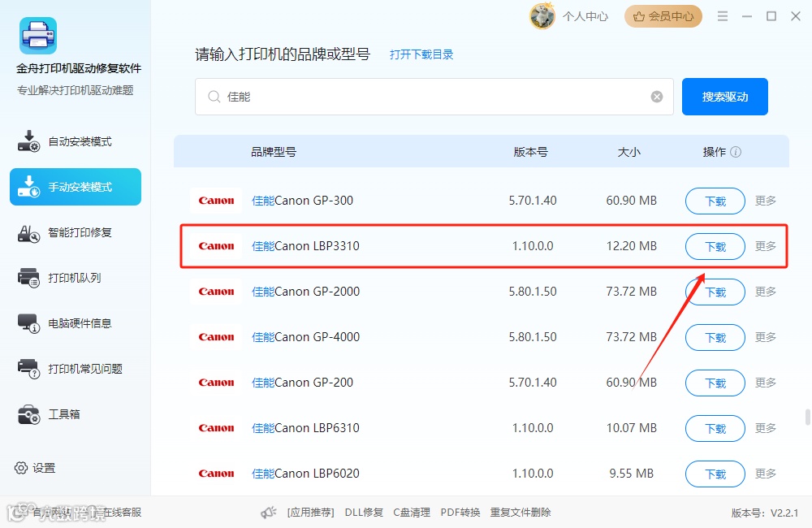Open 个人中心 personal center

pyautogui.click(x=585, y=16)
